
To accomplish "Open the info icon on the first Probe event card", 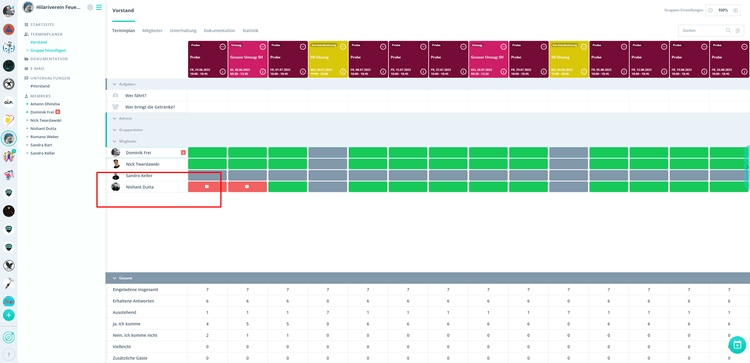I will click(x=222, y=72).
